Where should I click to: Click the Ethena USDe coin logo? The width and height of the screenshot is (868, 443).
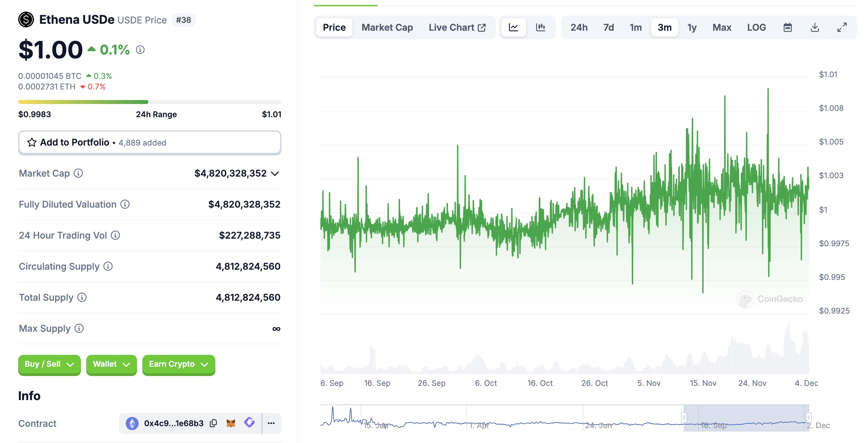(x=26, y=19)
